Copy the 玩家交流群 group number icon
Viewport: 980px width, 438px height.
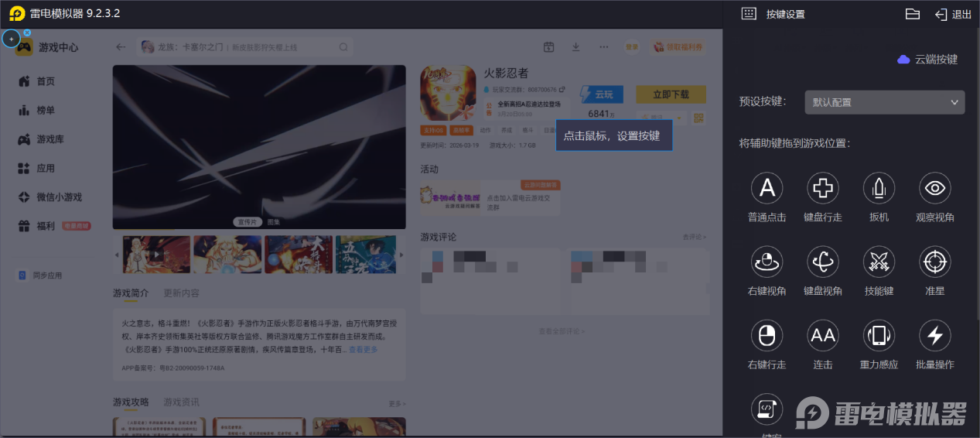coord(562,90)
